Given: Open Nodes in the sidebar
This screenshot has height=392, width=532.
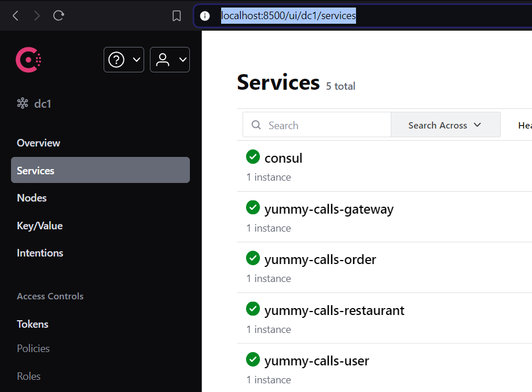Looking at the screenshot, I should (32, 198).
